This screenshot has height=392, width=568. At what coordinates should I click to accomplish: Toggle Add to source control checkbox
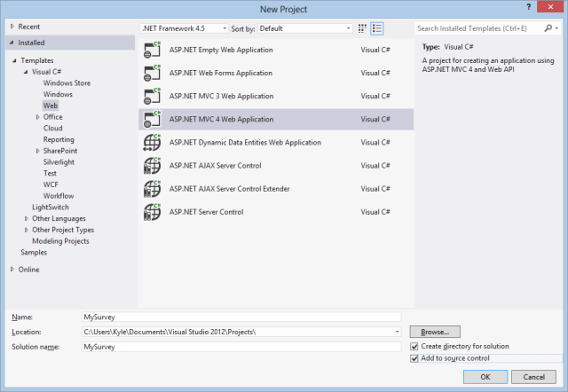click(x=414, y=358)
